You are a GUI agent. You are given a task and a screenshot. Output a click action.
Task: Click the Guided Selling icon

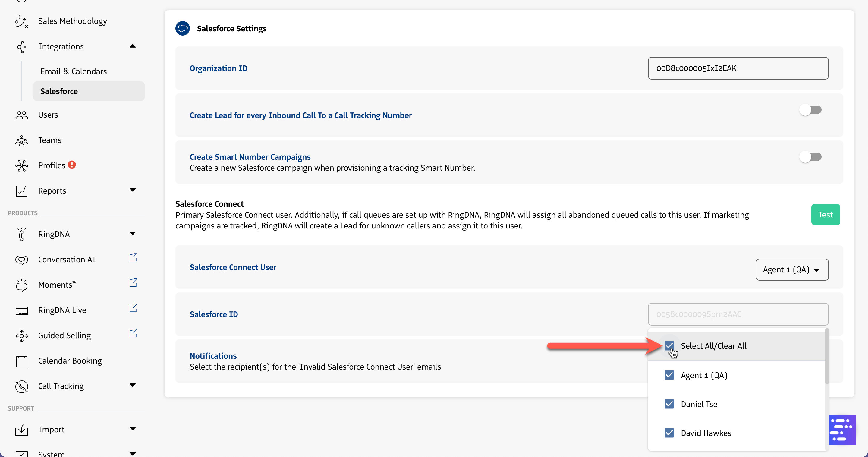22,336
